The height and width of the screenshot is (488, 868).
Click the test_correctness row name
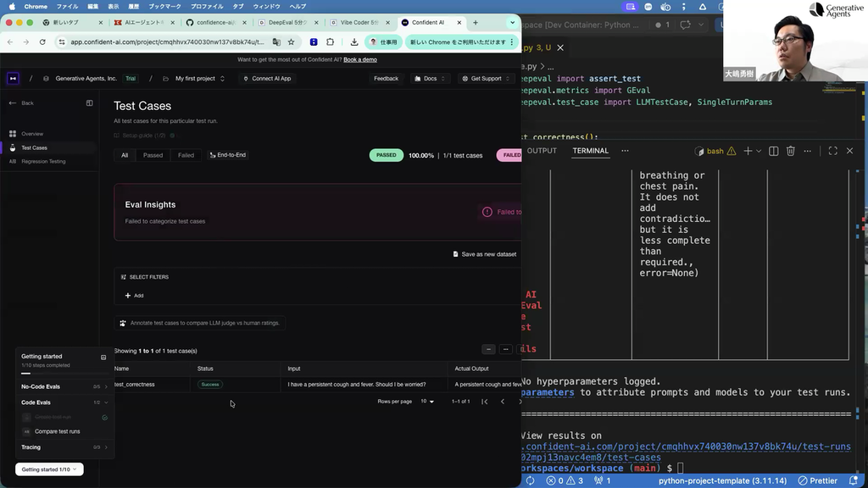pyautogui.click(x=135, y=385)
